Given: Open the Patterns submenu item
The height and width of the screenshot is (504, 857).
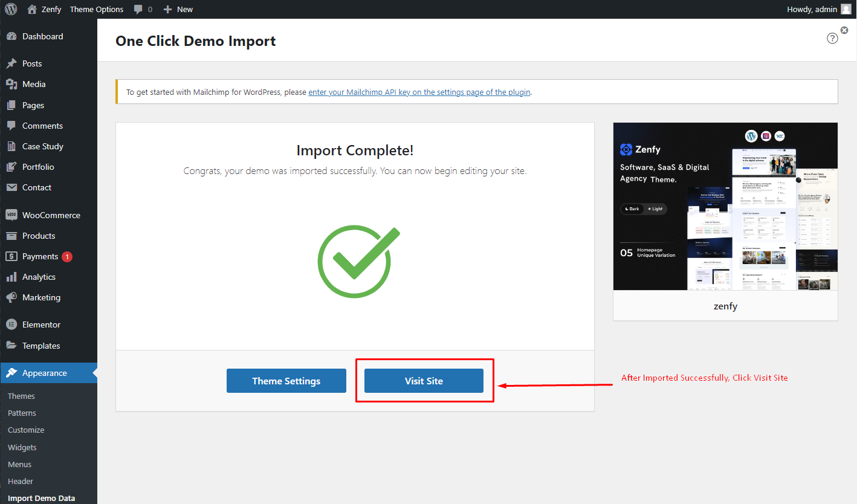Looking at the screenshot, I should [x=22, y=413].
